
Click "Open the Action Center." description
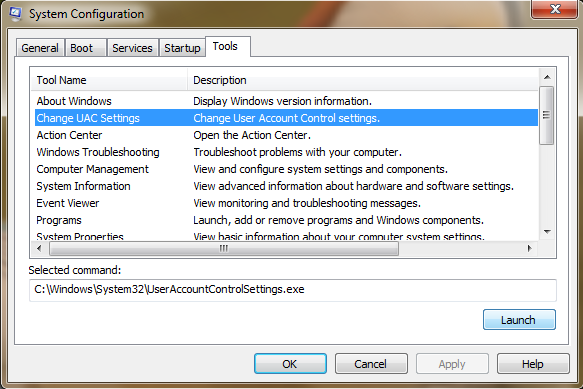252,135
